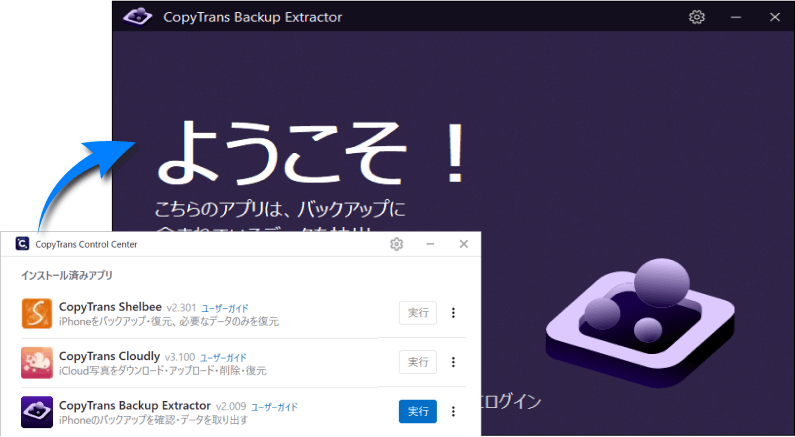Image resolution: width=795 pixels, height=437 pixels.
Task: Run CopyTrans Cloudly with 実行 button
Action: [x=418, y=362]
